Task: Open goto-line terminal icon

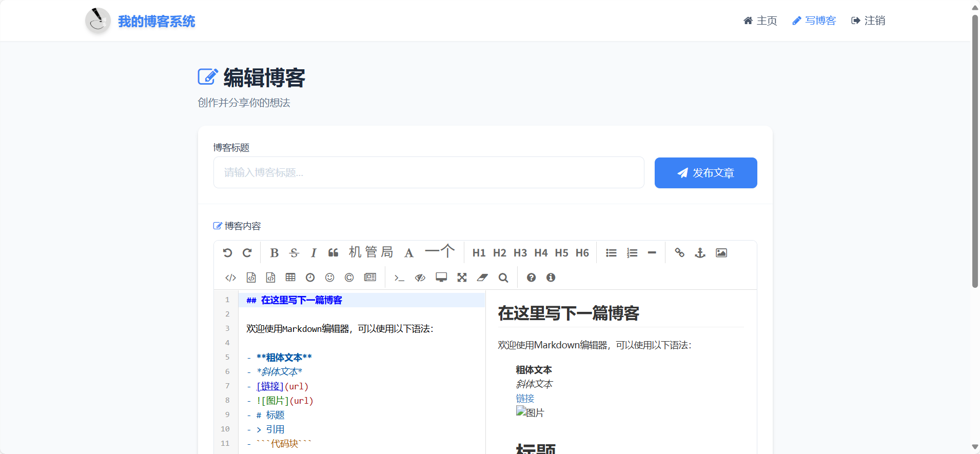Action: coord(399,278)
